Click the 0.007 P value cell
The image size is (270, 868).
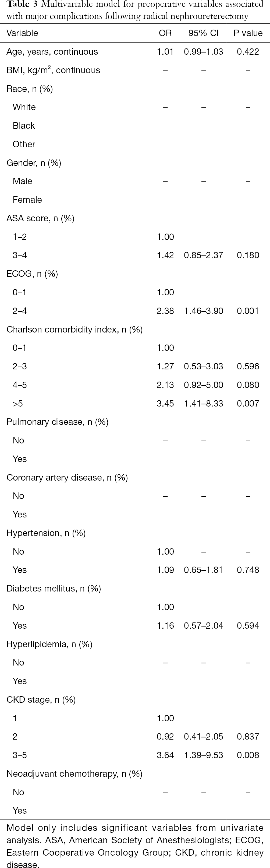coord(248,403)
